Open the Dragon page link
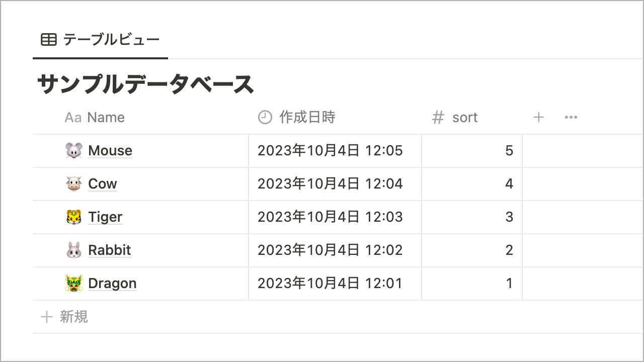The image size is (644, 362). tap(112, 284)
